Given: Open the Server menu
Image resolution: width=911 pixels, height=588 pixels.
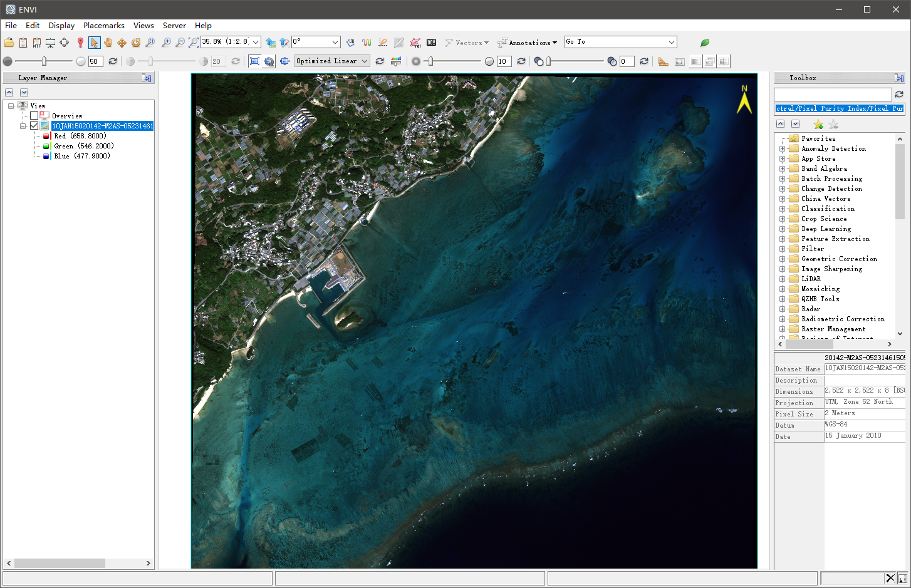Looking at the screenshot, I should 174,26.
